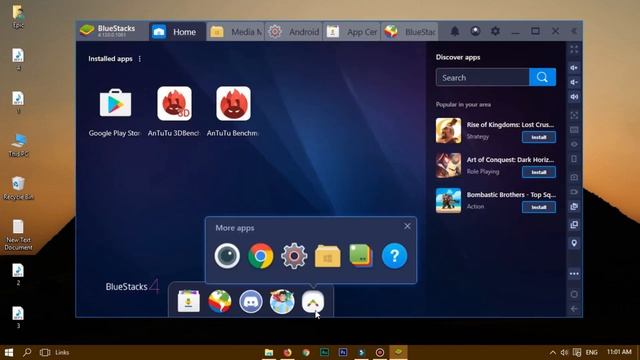Launch AnTuTu 3DBench app
This screenshot has height=360, width=640.
coord(174,103)
